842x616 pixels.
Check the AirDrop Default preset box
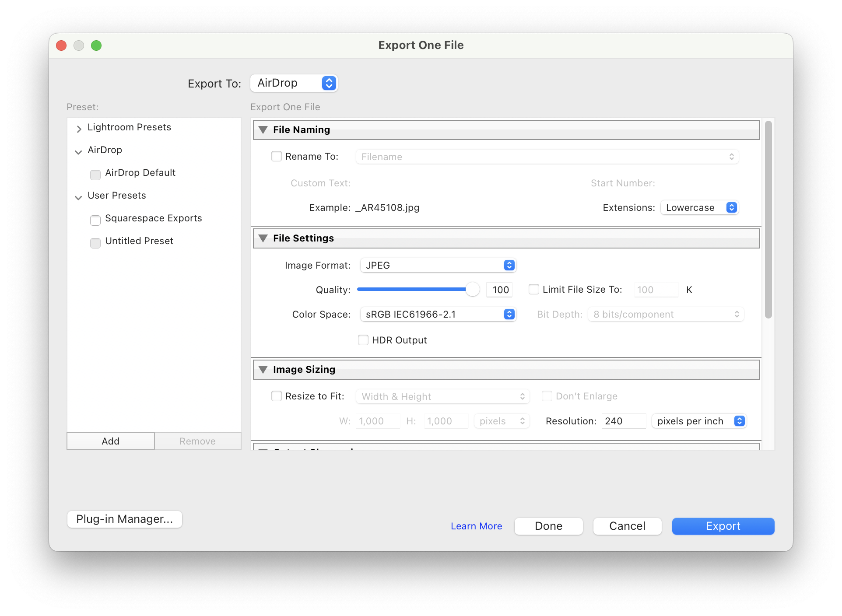[x=95, y=175]
